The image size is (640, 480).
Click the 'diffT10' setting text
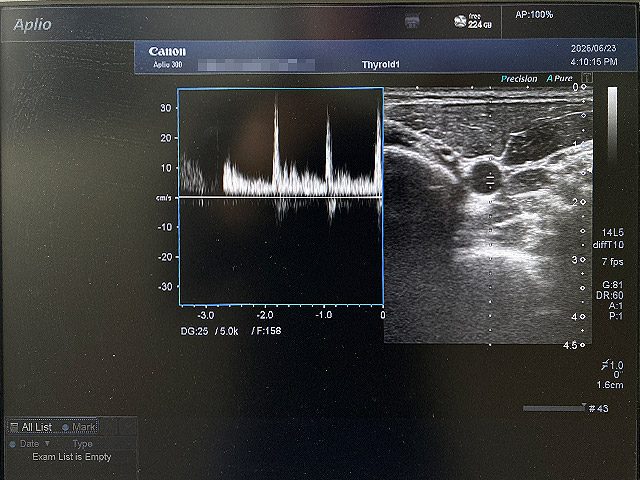pos(608,244)
